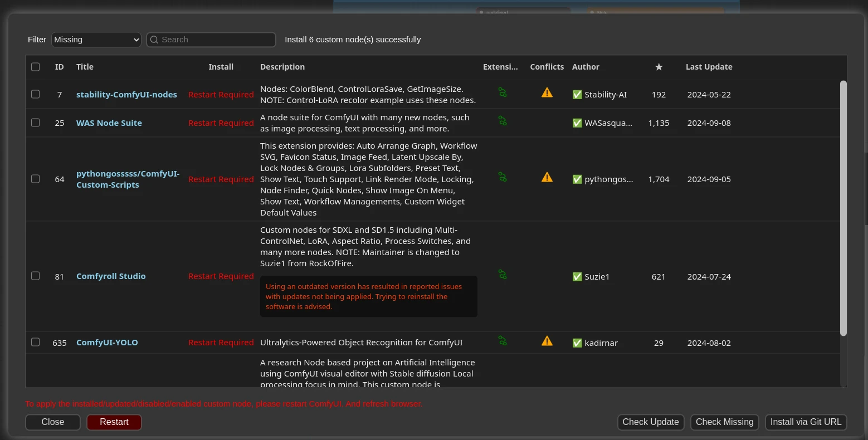
Task: Click extension link icon for ComfyUI-YOLO
Action: coord(503,341)
